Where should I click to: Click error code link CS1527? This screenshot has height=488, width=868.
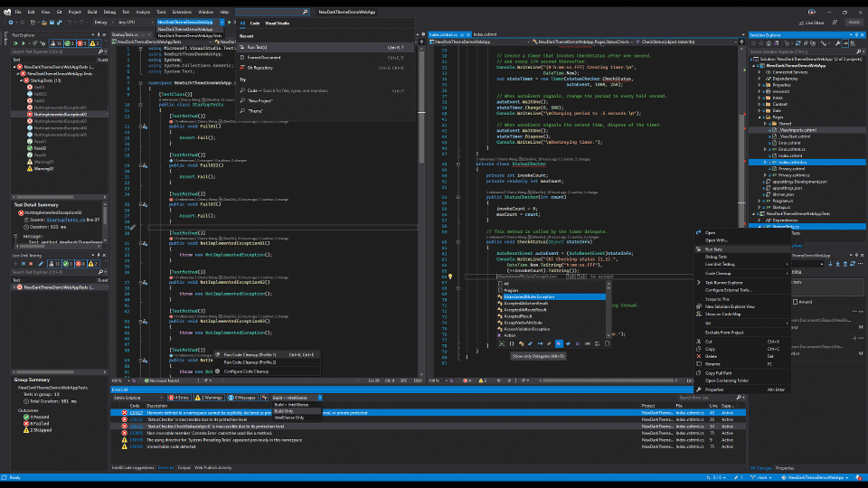click(137, 413)
